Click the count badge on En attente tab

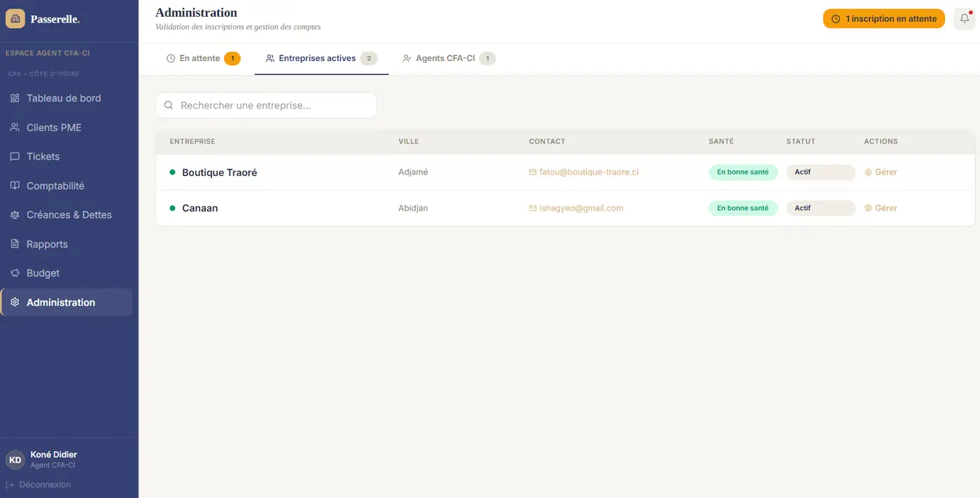[x=232, y=59]
